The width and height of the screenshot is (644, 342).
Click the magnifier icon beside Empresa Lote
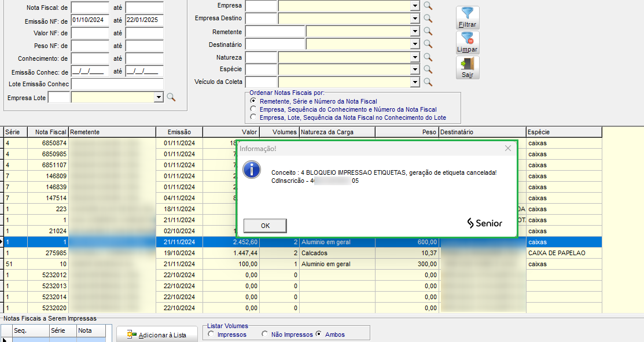[x=171, y=98]
